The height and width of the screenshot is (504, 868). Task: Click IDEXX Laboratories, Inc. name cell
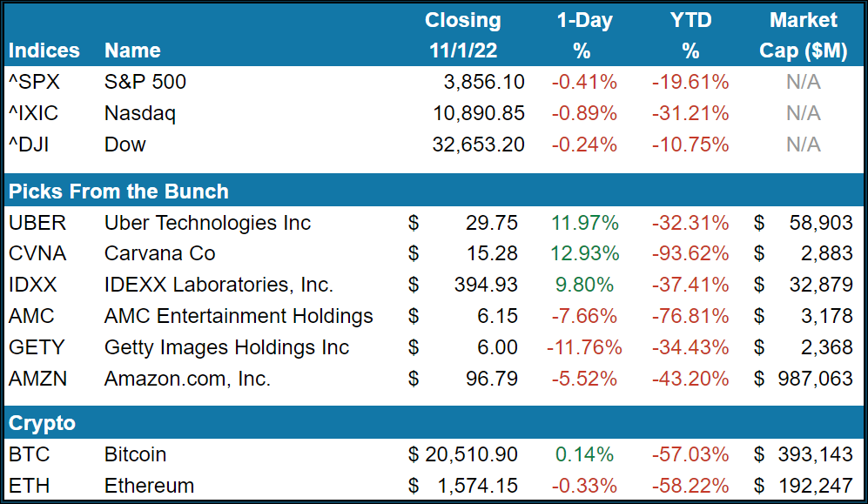pos(219,285)
